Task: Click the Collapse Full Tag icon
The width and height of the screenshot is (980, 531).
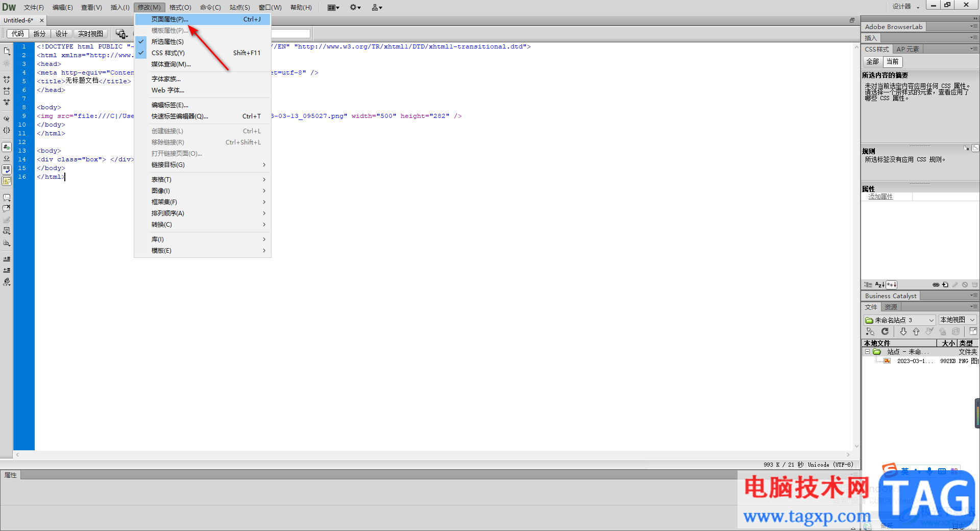Action: (x=7, y=80)
